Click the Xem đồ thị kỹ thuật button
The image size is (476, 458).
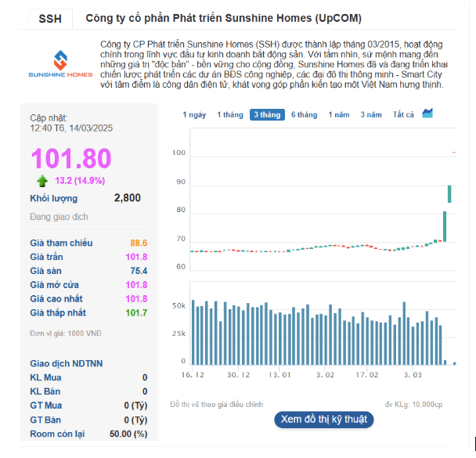(x=324, y=420)
